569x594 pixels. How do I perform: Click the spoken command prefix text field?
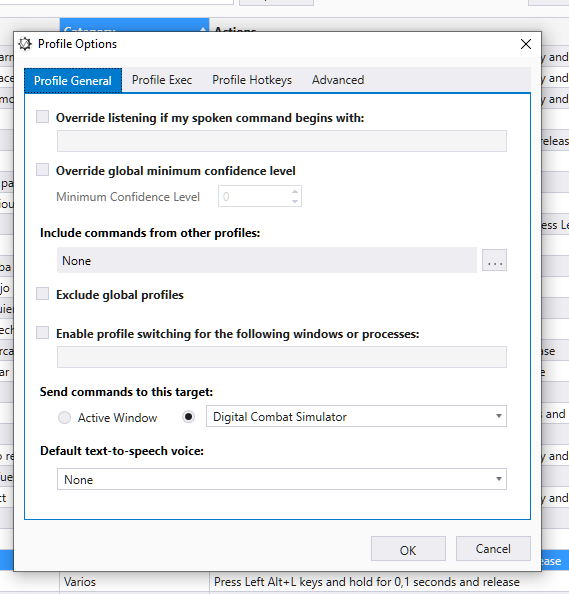click(281, 141)
